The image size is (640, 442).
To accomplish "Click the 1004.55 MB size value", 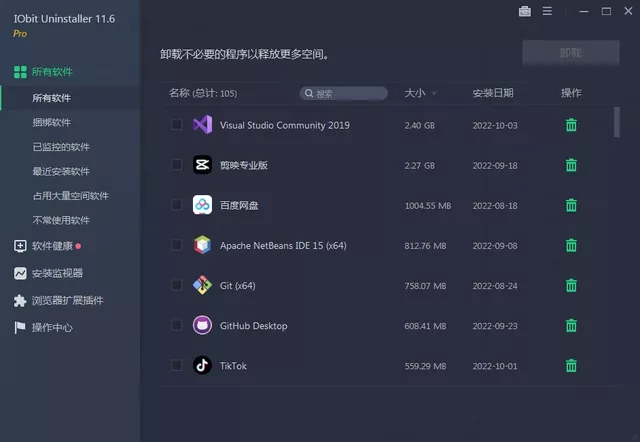I will [x=428, y=206].
